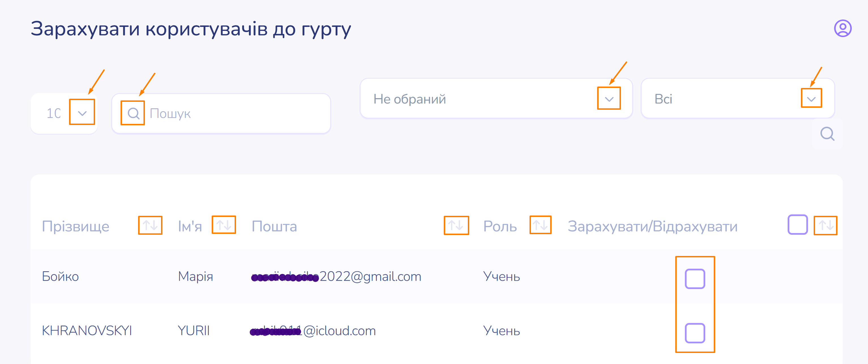Open the page size dropdown showing 10
The width and height of the screenshot is (868, 364).
82,113
